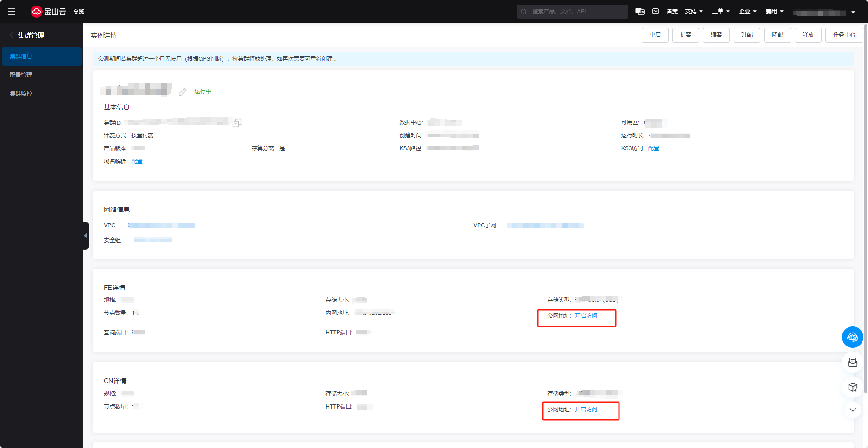This screenshot has width=868, height=448.
Task: Open the message inbox envelope icon
Action: (656, 12)
